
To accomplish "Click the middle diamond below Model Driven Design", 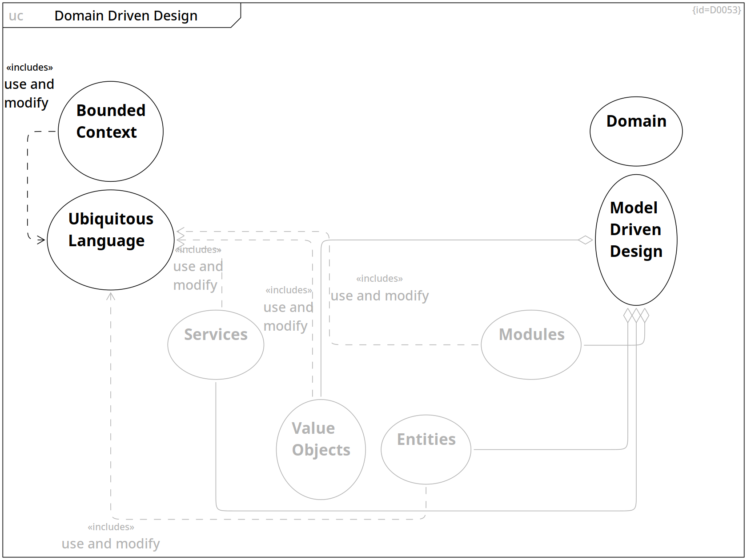I will tap(636, 316).
